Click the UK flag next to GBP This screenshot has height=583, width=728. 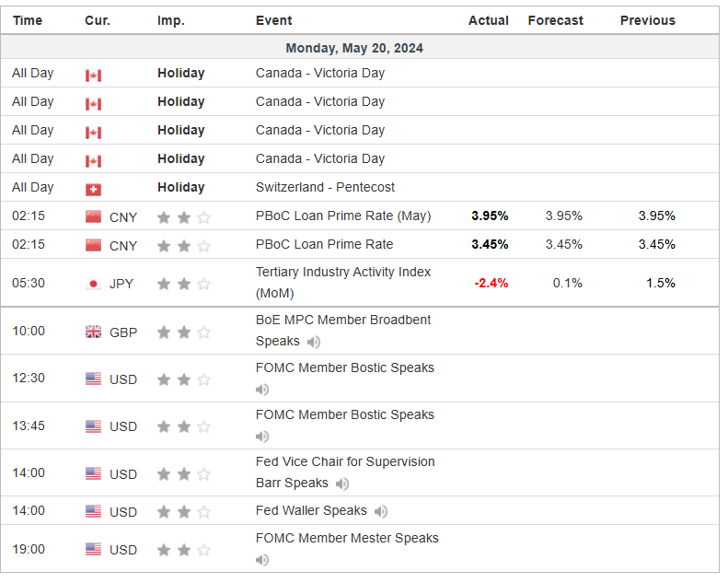click(93, 332)
